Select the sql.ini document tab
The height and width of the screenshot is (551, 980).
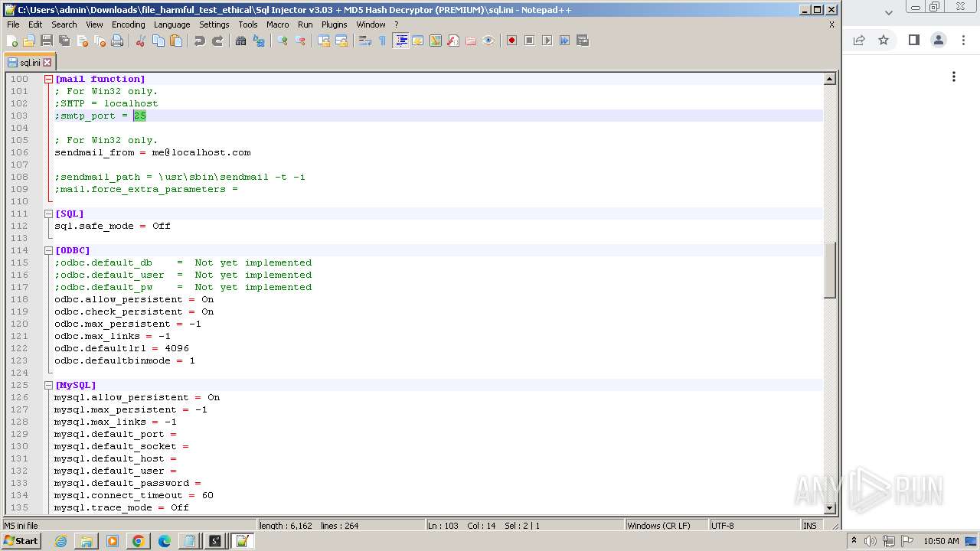tap(29, 63)
